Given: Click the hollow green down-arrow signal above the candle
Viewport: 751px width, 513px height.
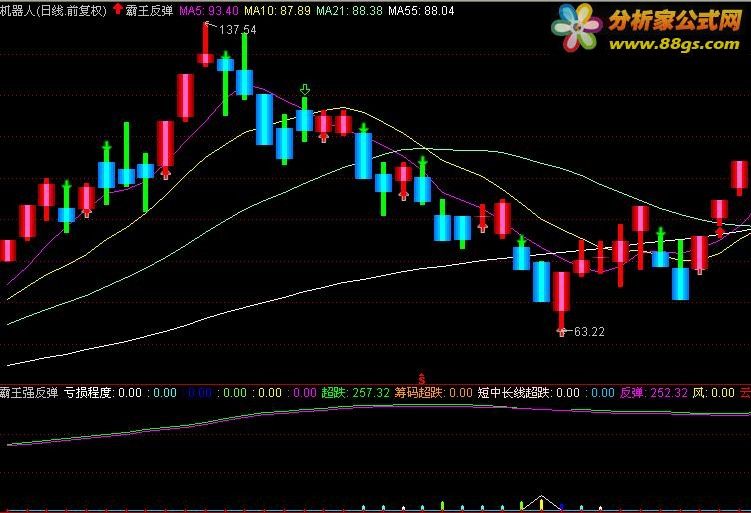Looking at the screenshot, I should (x=305, y=90).
